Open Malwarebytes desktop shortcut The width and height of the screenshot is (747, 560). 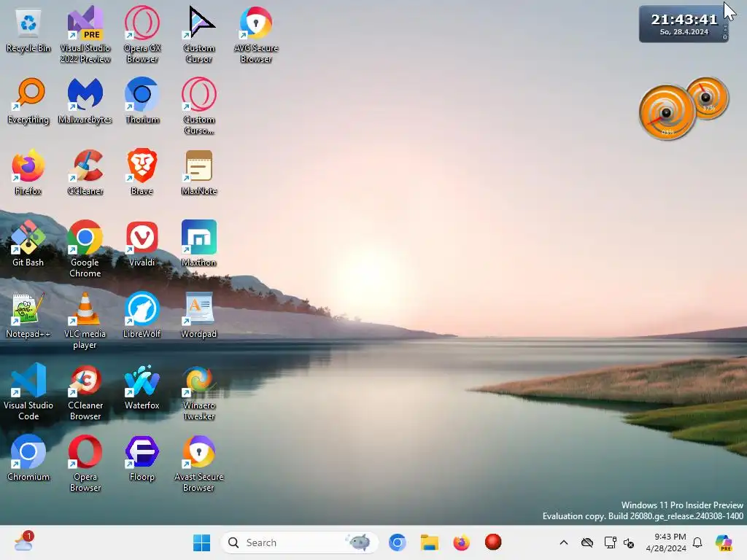pyautogui.click(x=85, y=101)
